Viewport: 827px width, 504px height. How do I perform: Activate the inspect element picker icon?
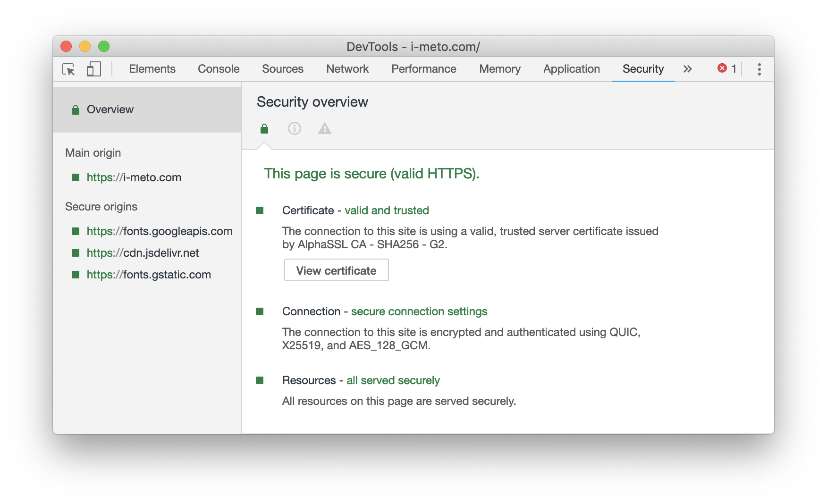(69, 69)
